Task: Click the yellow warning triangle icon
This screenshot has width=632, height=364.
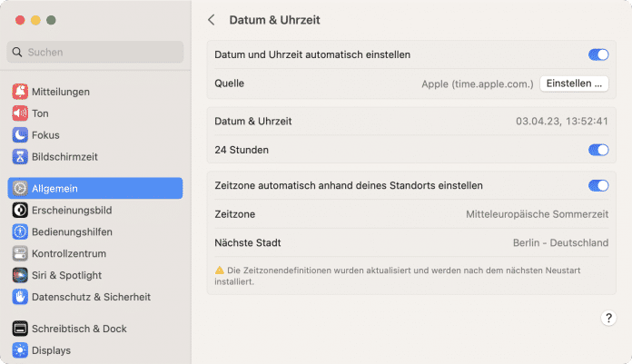Action: click(219, 271)
